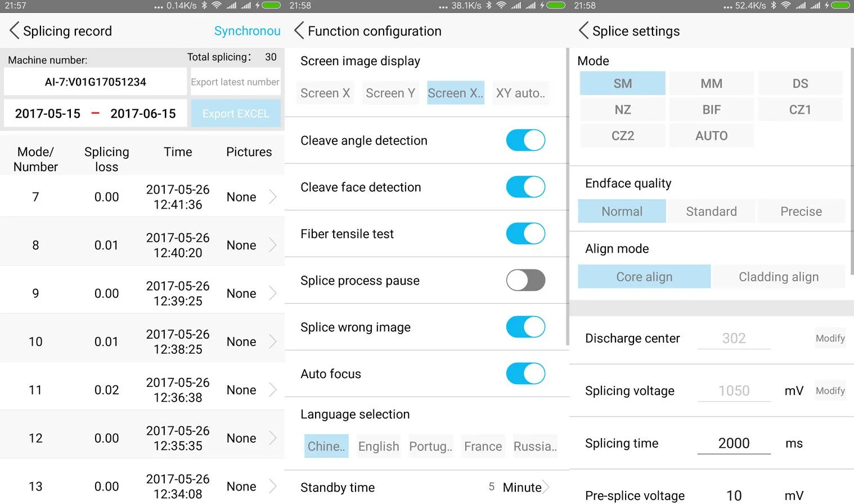Switch language to English
The width and height of the screenshot is (854, 504).
tap(378, 447)
